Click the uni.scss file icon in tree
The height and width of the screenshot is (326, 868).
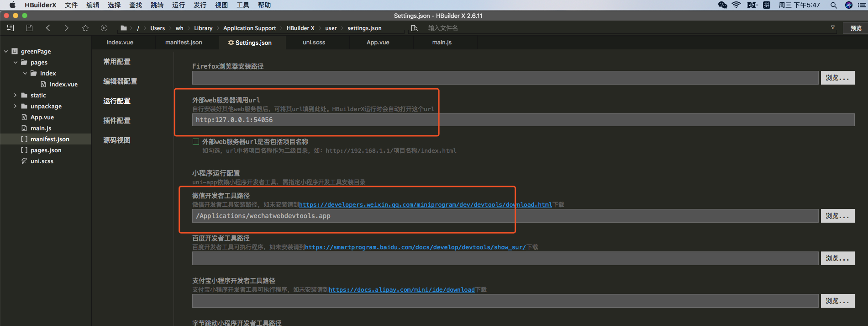pos(24,161)
